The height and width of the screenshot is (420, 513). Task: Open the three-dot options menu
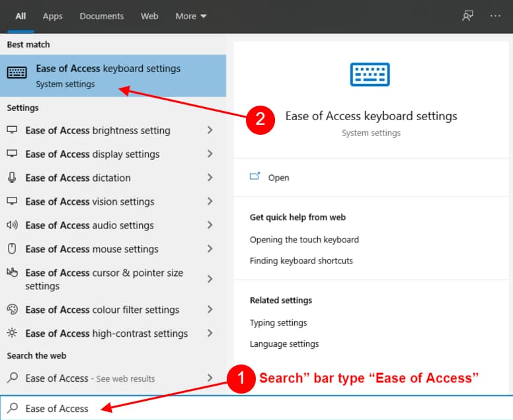(x=495, y=16)
